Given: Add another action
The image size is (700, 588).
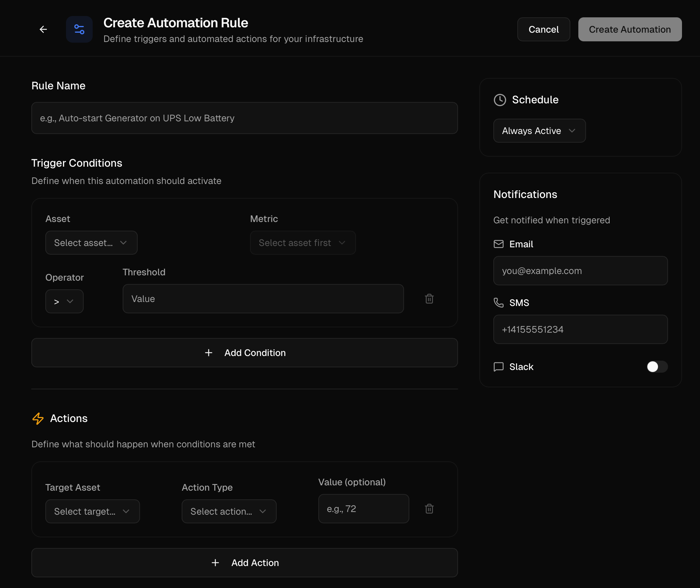Looking at the screenshot, I should [x=245, y=563].
